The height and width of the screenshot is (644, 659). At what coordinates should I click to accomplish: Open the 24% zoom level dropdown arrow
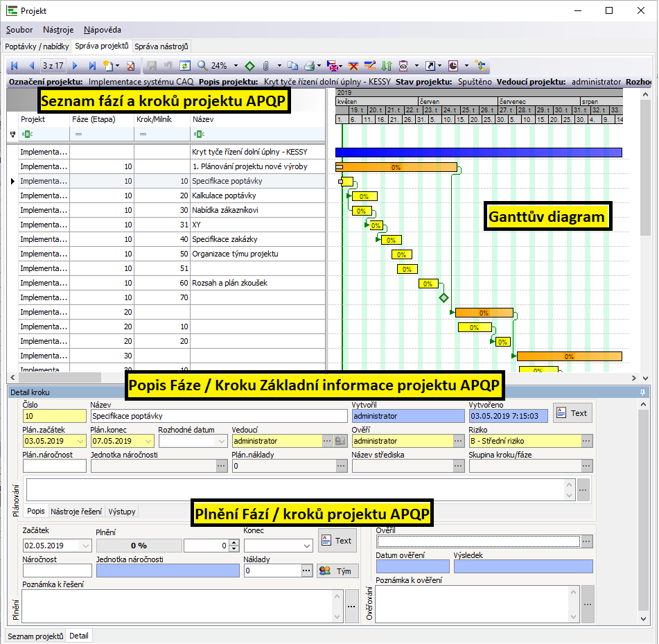[235, 66]
